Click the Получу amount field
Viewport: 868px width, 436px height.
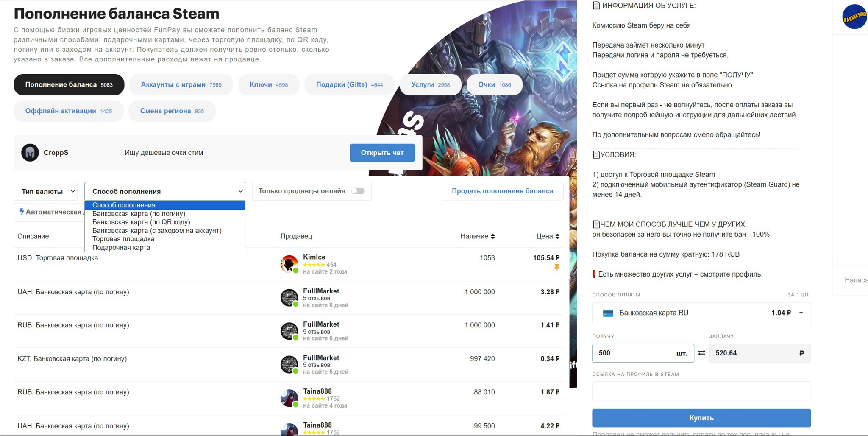click(643, 353)
